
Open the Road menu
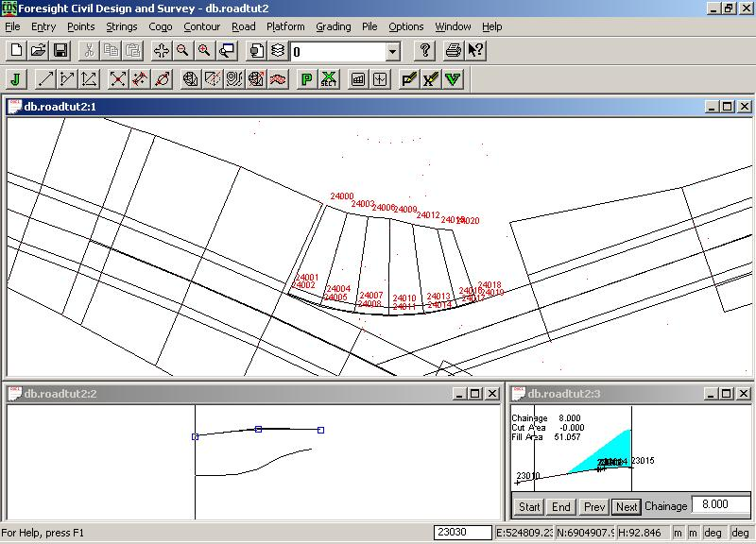coord(243,26)
